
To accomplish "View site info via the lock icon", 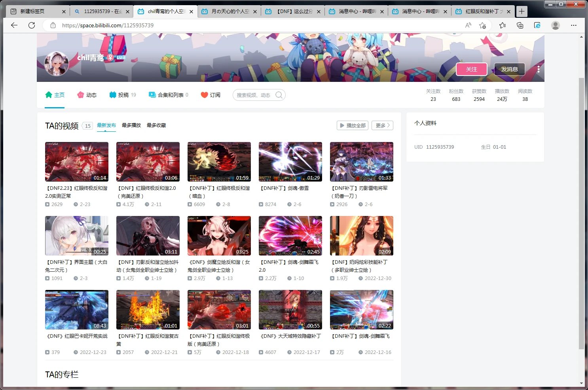I will click(53, 25).
